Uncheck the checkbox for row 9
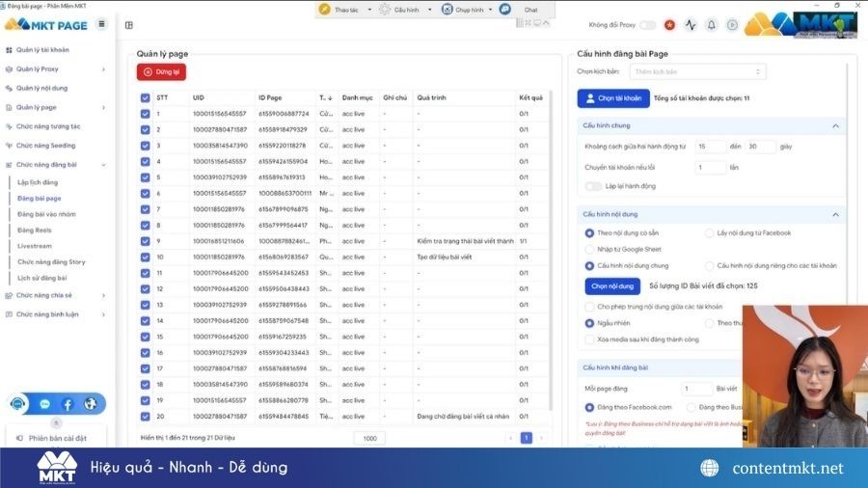This screenshot has width=868, height=488. click(145, 241)
